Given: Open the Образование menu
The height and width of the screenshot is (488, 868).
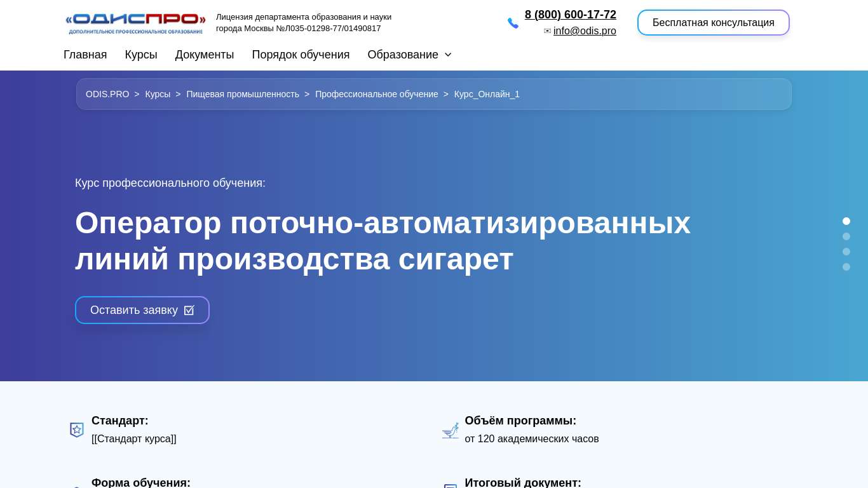Looking at the screenshot, I should point(403,55).
